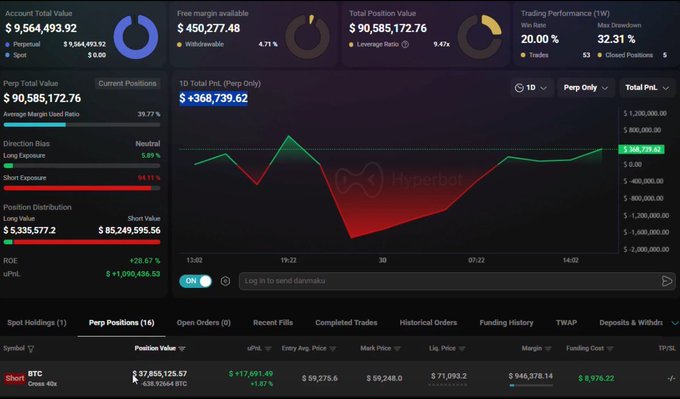680x399 pixels.
Task: Switch to Funding History tab
Action: pos(506,323)
